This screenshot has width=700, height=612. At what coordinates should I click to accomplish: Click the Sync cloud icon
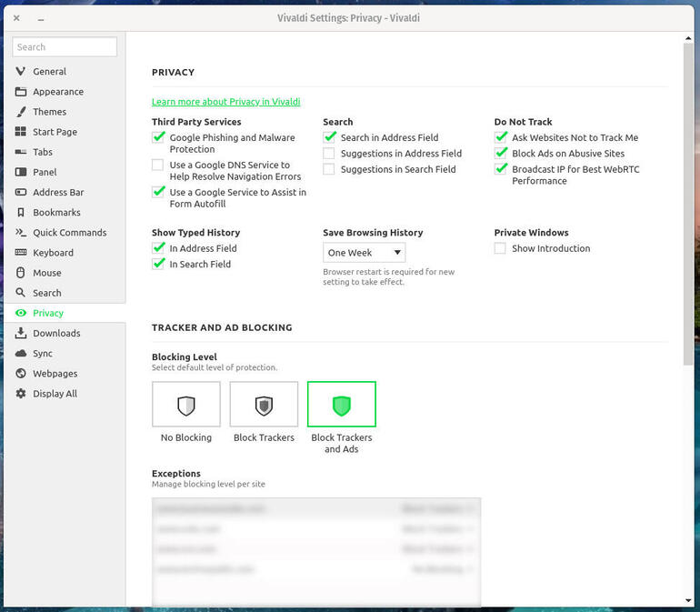pyautogui.click(x=21, y=353)
